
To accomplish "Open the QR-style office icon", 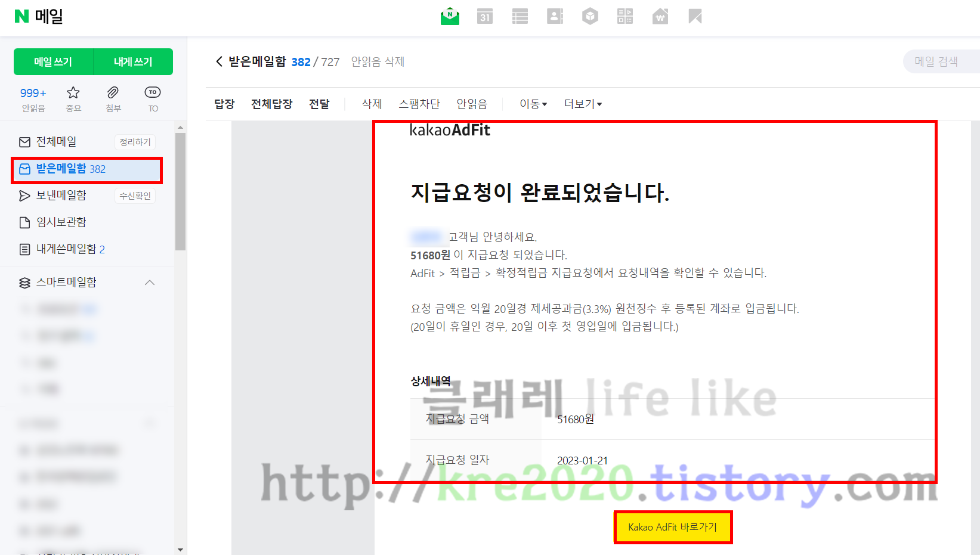I will (625, 16).
